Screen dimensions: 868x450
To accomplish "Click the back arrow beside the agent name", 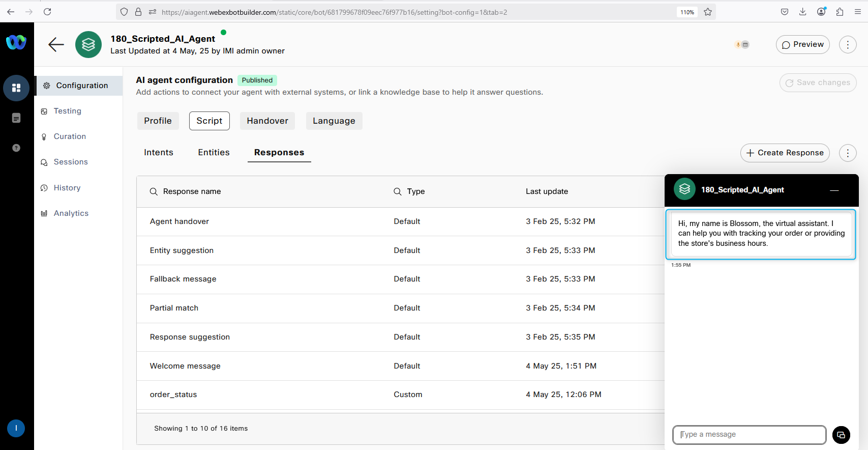I will click(56, 45).
